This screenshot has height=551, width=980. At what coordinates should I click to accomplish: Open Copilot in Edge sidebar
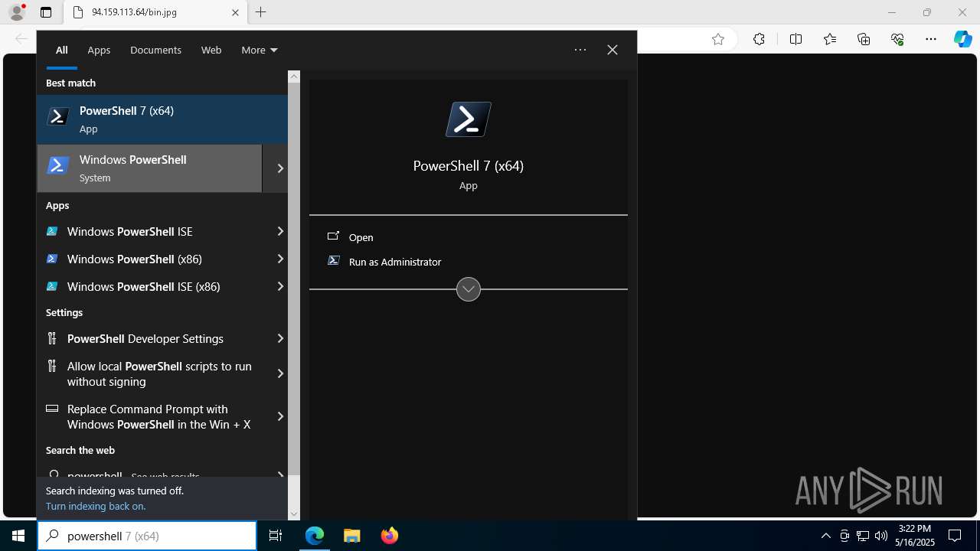(963, 40)
